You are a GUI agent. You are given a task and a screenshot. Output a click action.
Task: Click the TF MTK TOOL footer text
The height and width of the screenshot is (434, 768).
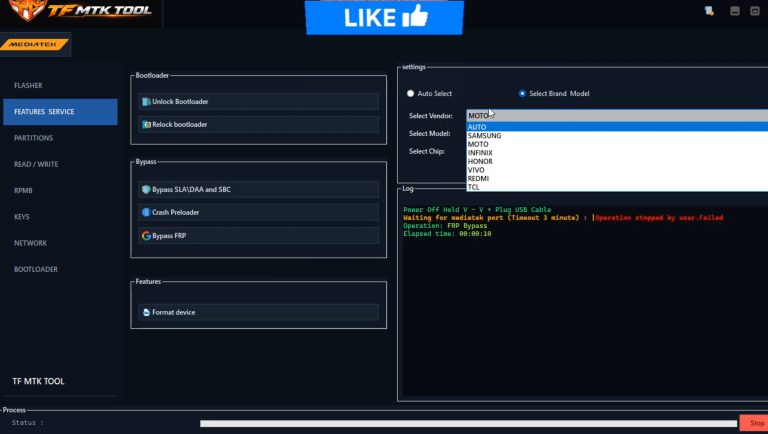(38, 381)
